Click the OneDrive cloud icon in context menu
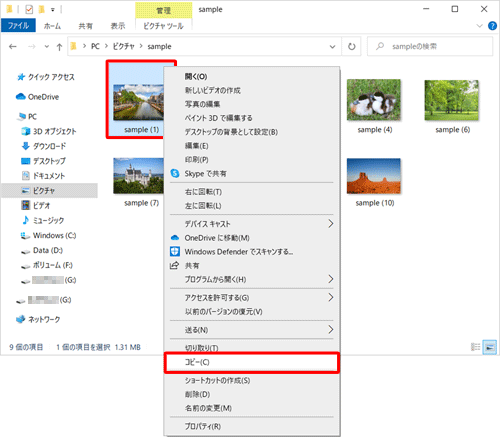 [175, 238]
